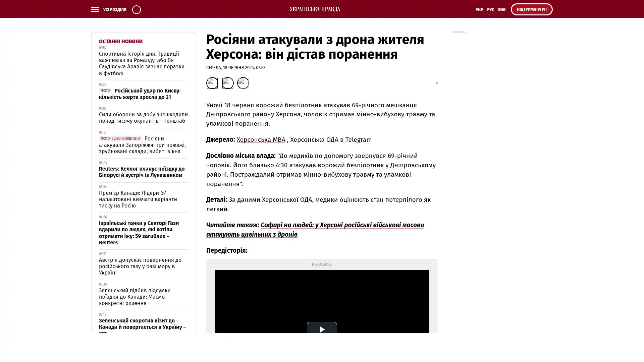The image size is (644, 362).
Task: Expand the УСІ РОЗДІЛИ sections menu
Action: (114, 10)
